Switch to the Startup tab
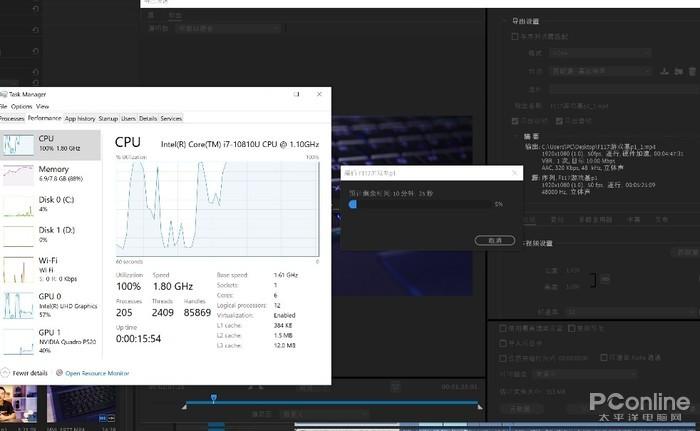The width and height of the screenshot is (700, 431). pyautogui.click(x=108, y=118)
